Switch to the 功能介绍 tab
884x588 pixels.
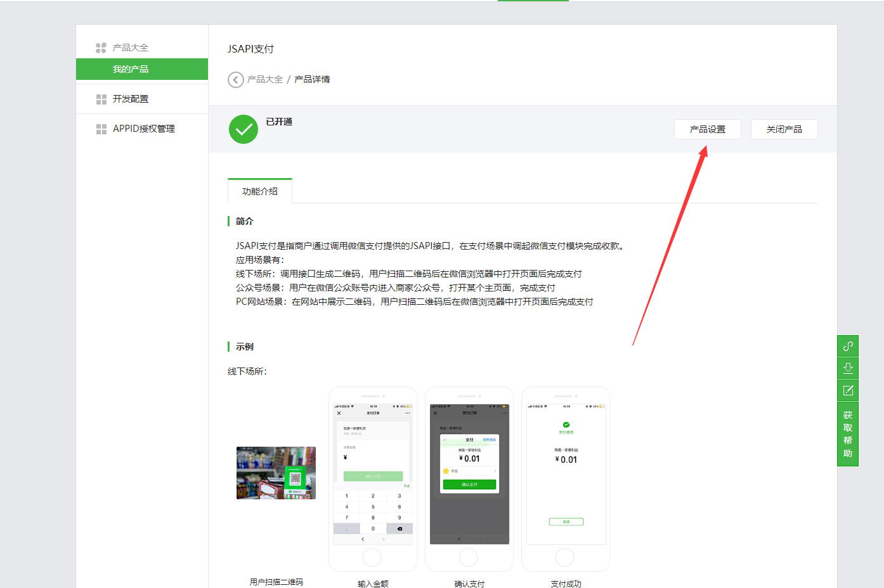tap(260, 191)
